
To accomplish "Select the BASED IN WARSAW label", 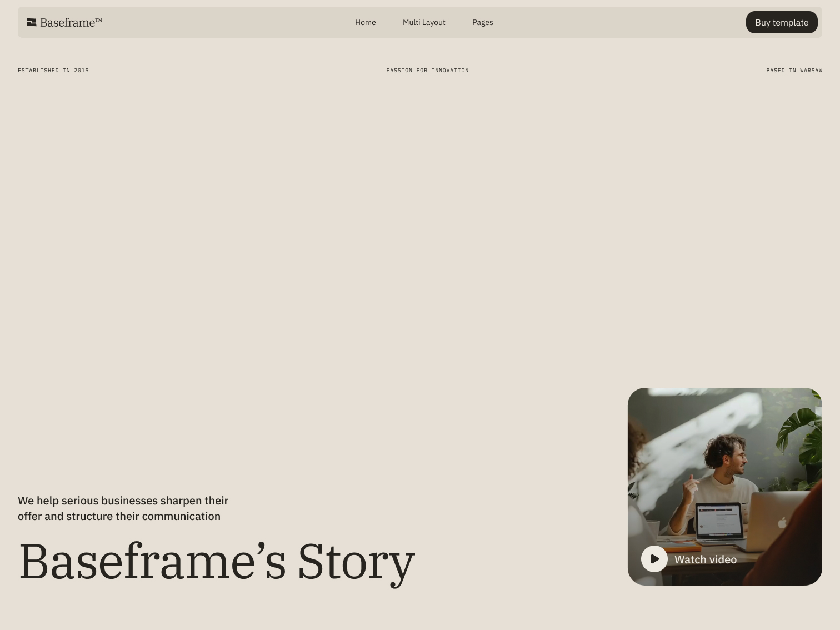I will click(794, 71).
